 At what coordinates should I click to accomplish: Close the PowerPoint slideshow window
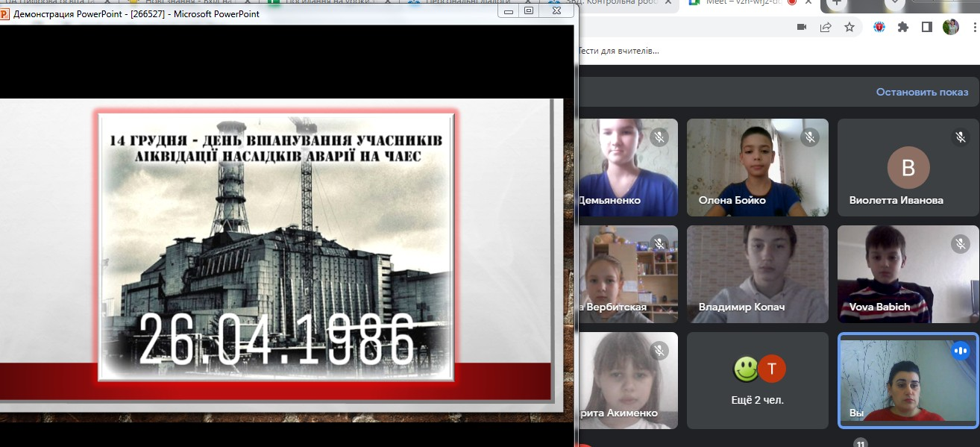(x=556, y=10)
